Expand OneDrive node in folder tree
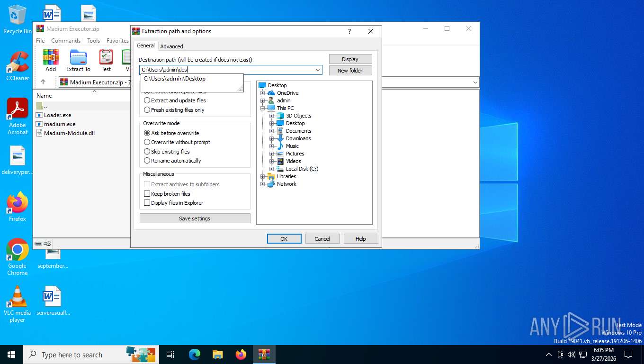644x364 pixels. tap(262, 93)
